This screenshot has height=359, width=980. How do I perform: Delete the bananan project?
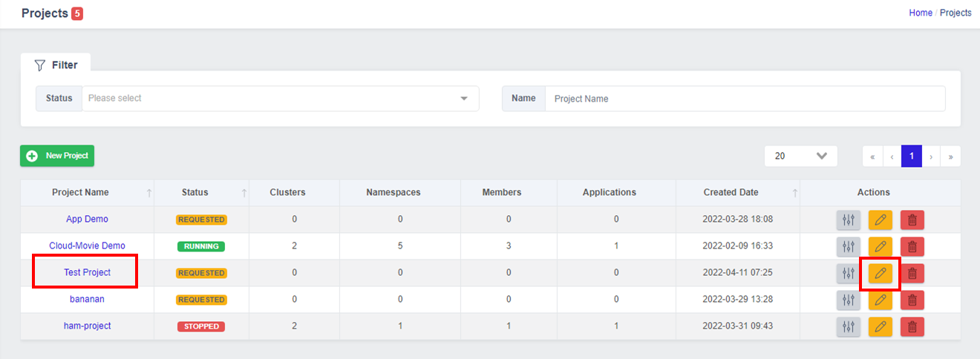[x=912, y=300]
